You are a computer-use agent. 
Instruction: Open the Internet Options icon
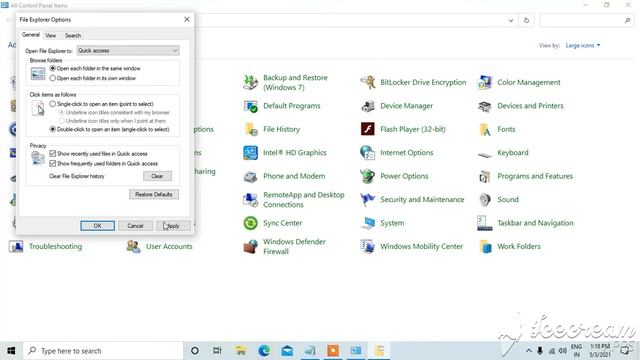(x=367, y=153)
